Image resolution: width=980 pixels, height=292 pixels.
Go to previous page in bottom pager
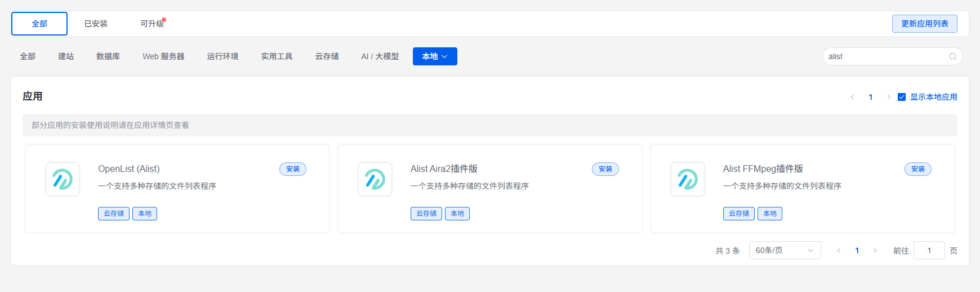pos(839,250)
